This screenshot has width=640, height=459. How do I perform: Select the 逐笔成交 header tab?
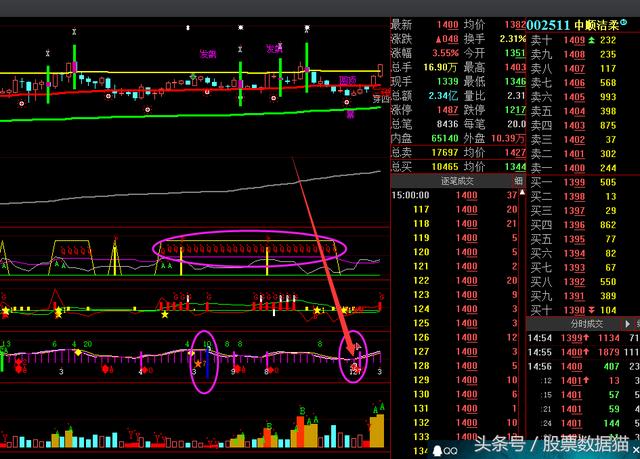(457, 181)
